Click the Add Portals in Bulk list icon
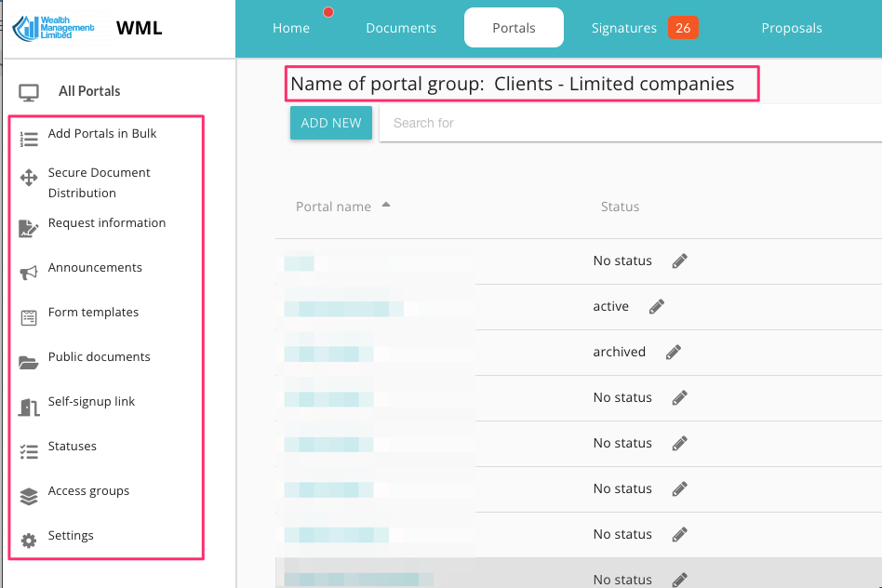Screen dimensions: 882x588 pos(29,140)
